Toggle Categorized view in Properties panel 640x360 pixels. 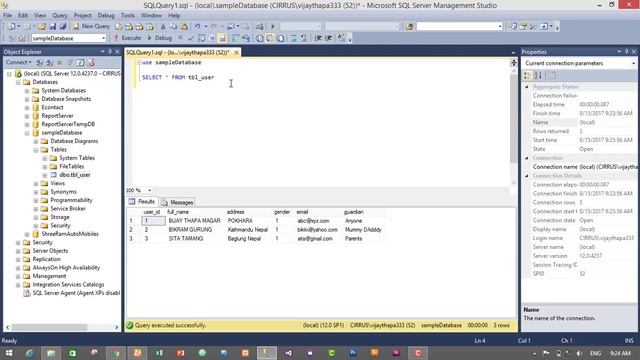coord(527,76)
